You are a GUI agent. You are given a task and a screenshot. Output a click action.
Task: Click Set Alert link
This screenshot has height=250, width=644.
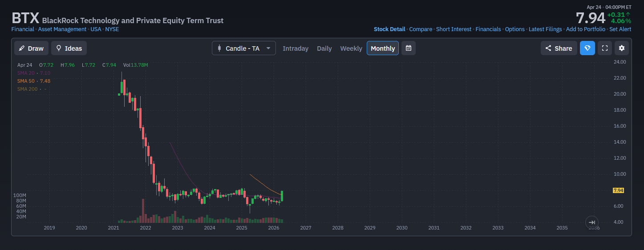click(620, 29)
